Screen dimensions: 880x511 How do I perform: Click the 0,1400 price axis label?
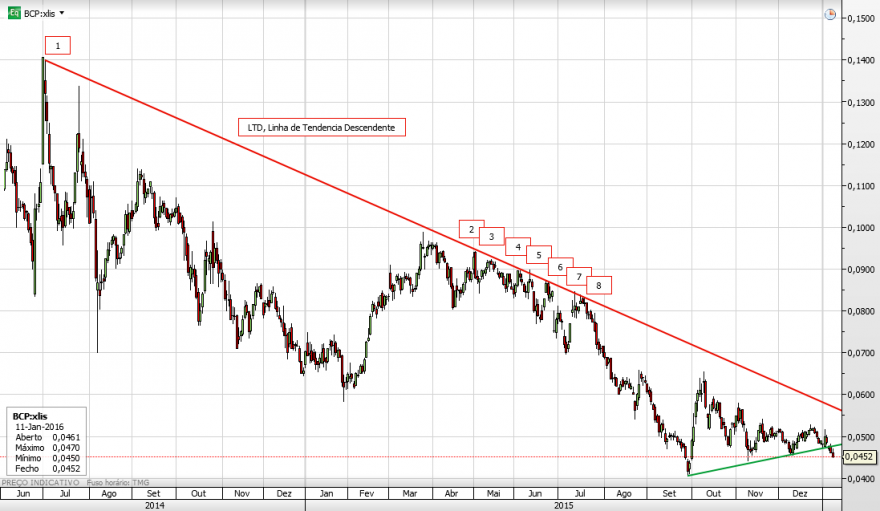(x=861, y=60)
